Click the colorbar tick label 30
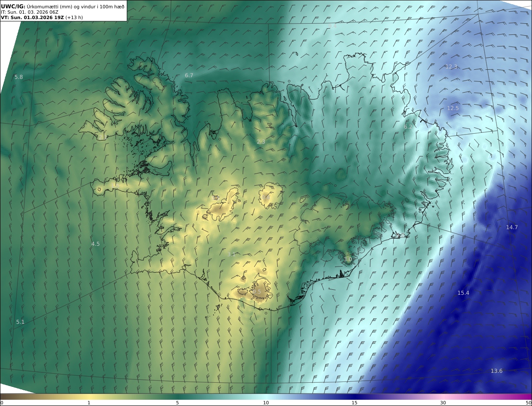This screenshot has height=406, width=532. point(443,403)
